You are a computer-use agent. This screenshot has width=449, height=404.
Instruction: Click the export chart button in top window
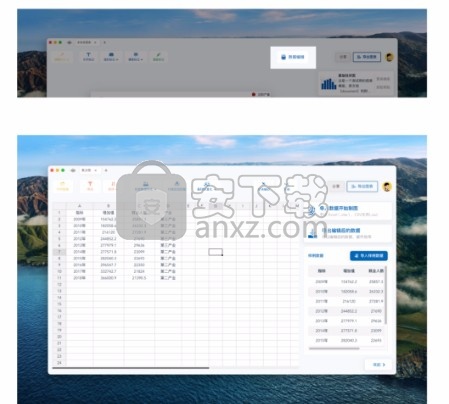pos(367,57)
